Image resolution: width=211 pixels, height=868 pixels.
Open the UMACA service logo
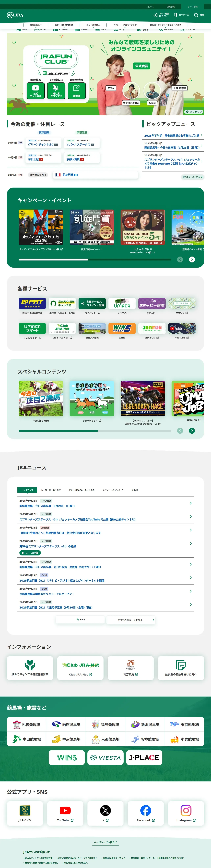click(122, 303)
